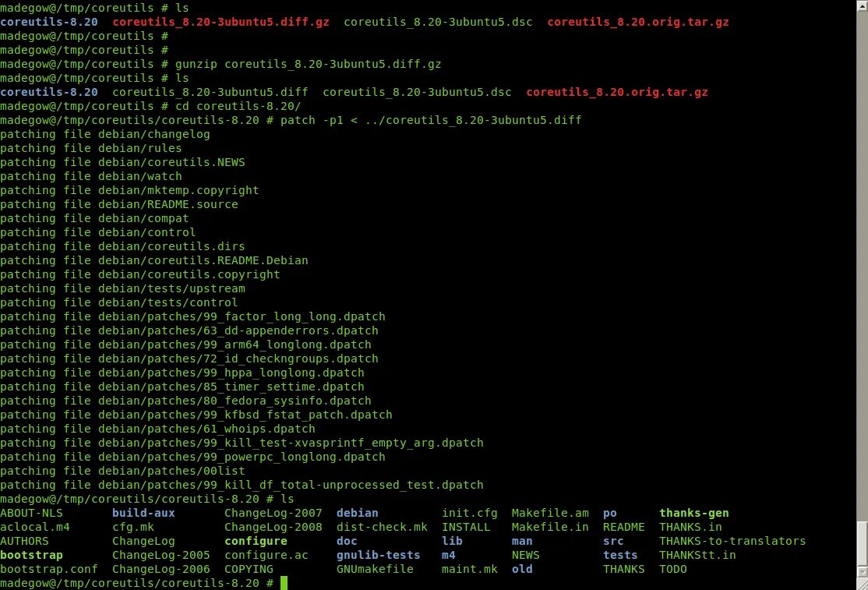Select the 'cd coreutils-8.20/' command
This screenshot has height=590, width=868.
click(x=238, y=106)
